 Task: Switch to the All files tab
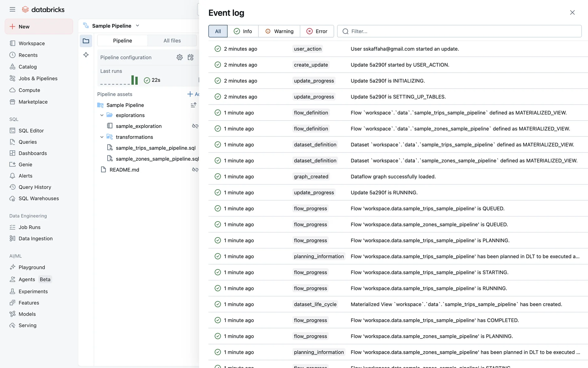172,40
